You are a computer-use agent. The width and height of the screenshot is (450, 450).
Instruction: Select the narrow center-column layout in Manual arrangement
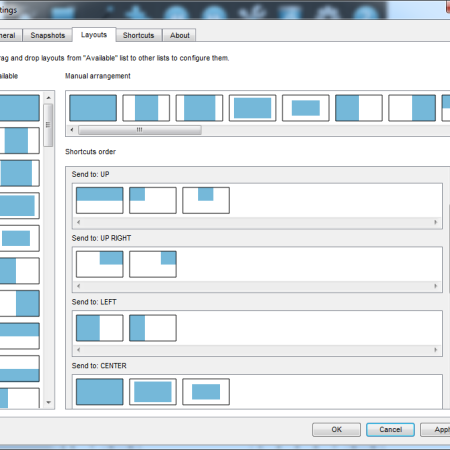[x=146, y=108]
